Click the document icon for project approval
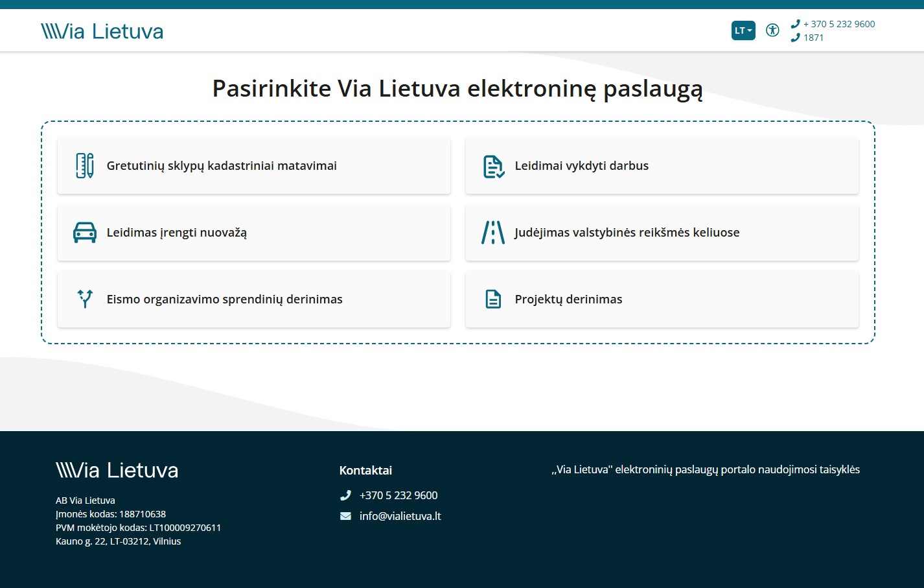Viewport: 924px width, 588px height. click(493, 300)
